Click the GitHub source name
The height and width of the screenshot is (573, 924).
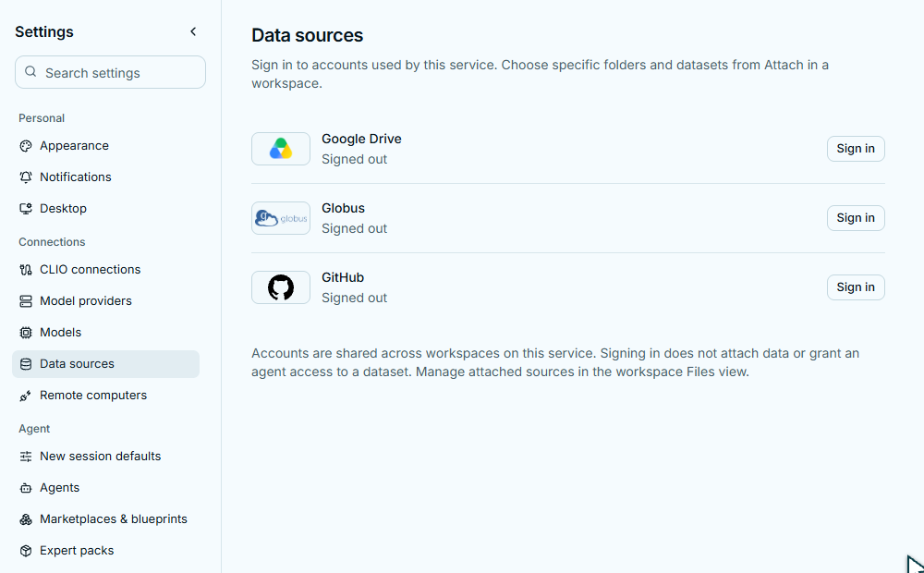pos(343,277)
